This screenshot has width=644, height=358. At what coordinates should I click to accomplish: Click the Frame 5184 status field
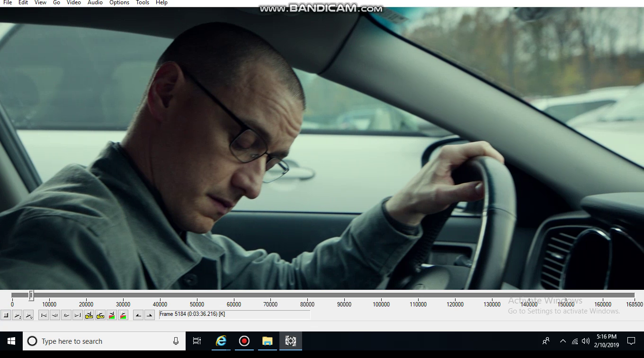pos(234,314)
